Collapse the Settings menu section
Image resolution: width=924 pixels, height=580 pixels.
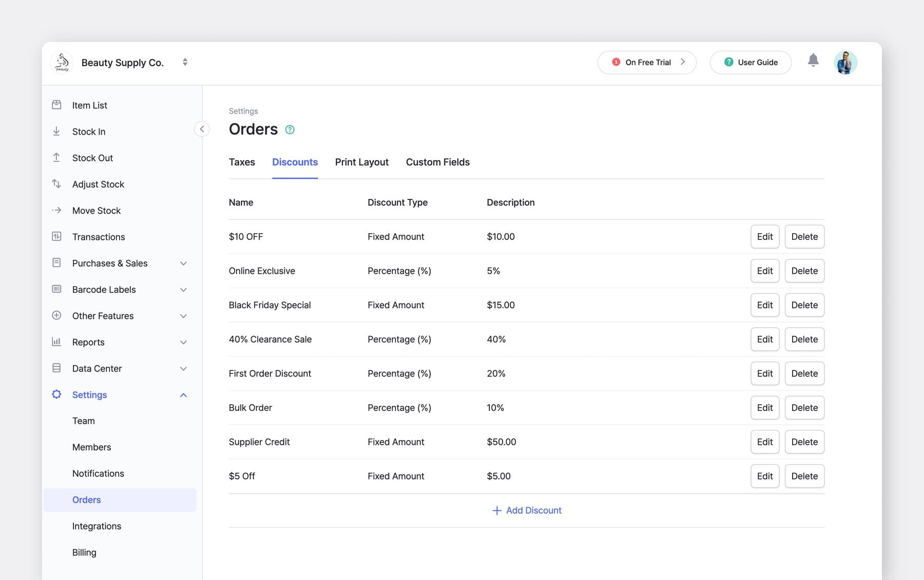[x=183, y=395]
